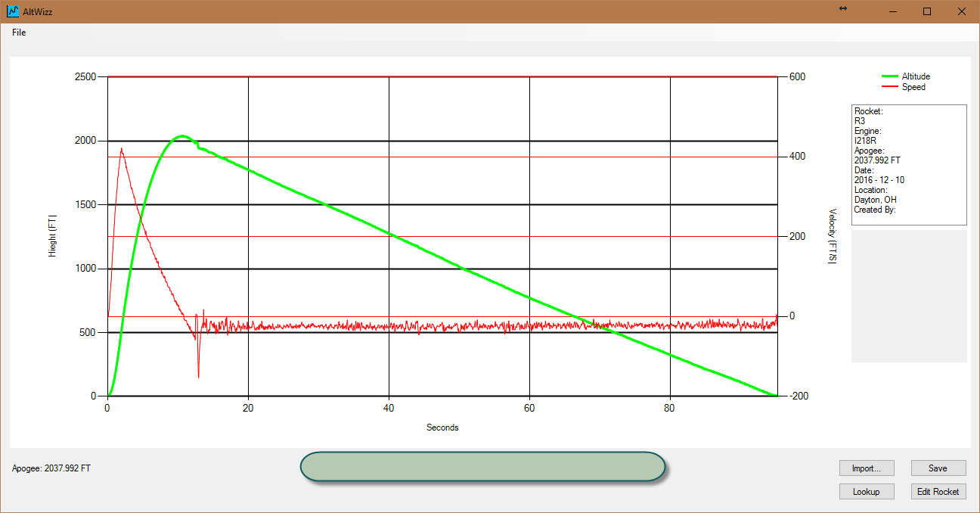This screenshot has width=980, height=513.
Task: Click the oval progress bar at the bottom
Action: [x=482, y=467]
